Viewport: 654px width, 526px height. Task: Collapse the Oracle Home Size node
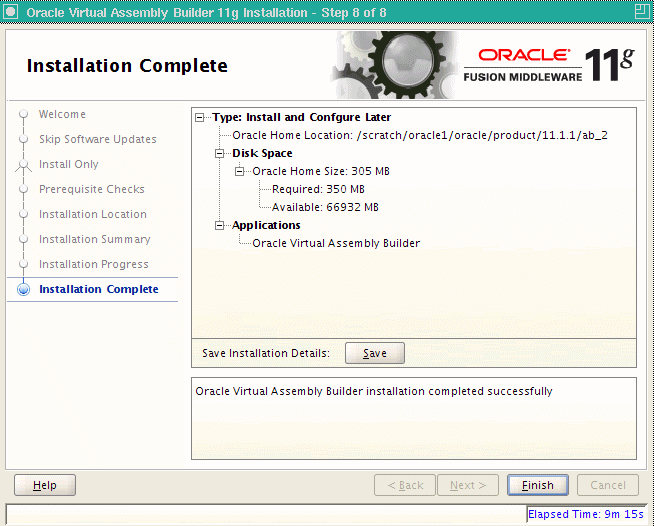pos(239,171)
